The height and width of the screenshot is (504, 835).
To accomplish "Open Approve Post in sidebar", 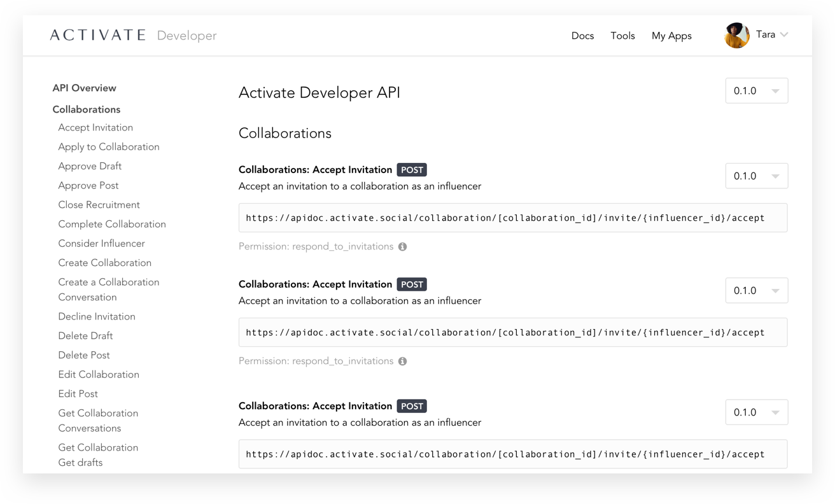I will click(x=88, y=186).
